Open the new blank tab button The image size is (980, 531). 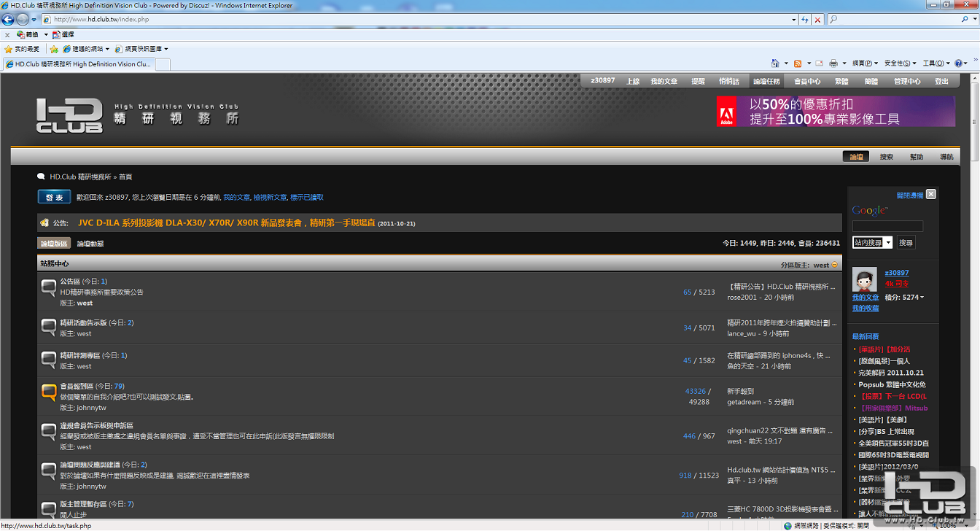pyautogui.click(x=163, y=64)
